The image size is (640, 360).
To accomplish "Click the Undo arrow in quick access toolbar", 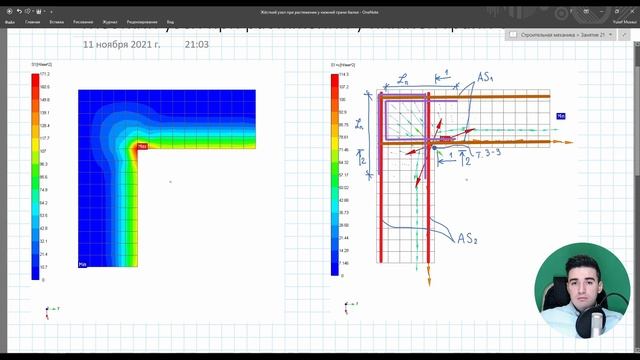I will [x=19, y=11].
